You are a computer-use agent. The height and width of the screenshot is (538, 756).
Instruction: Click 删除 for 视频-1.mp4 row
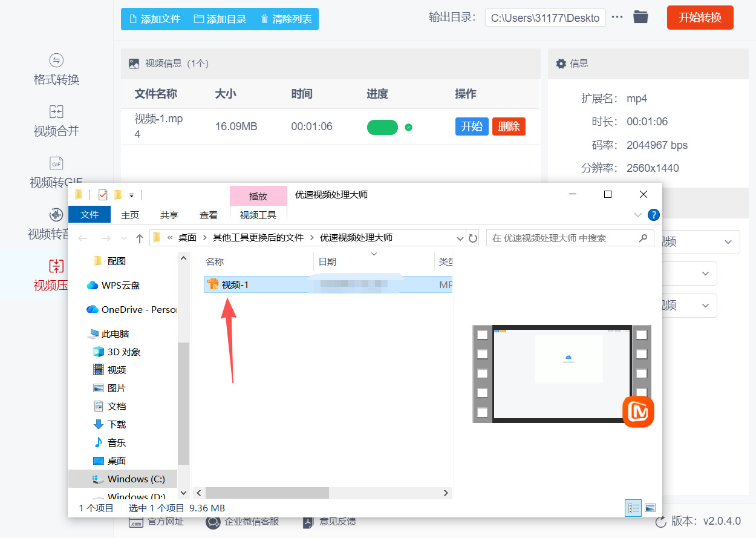pyautogui.click(x=509, y=126)
